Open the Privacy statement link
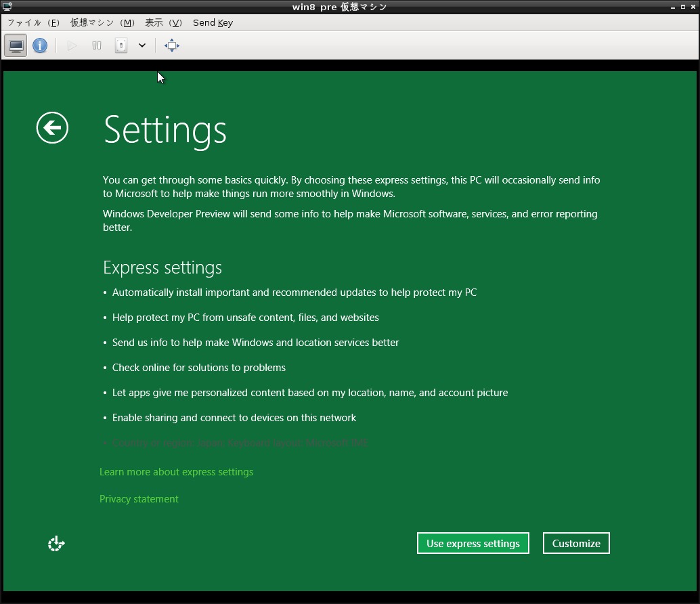The width and height of the screenshot is (700, 604). point(139,498)
